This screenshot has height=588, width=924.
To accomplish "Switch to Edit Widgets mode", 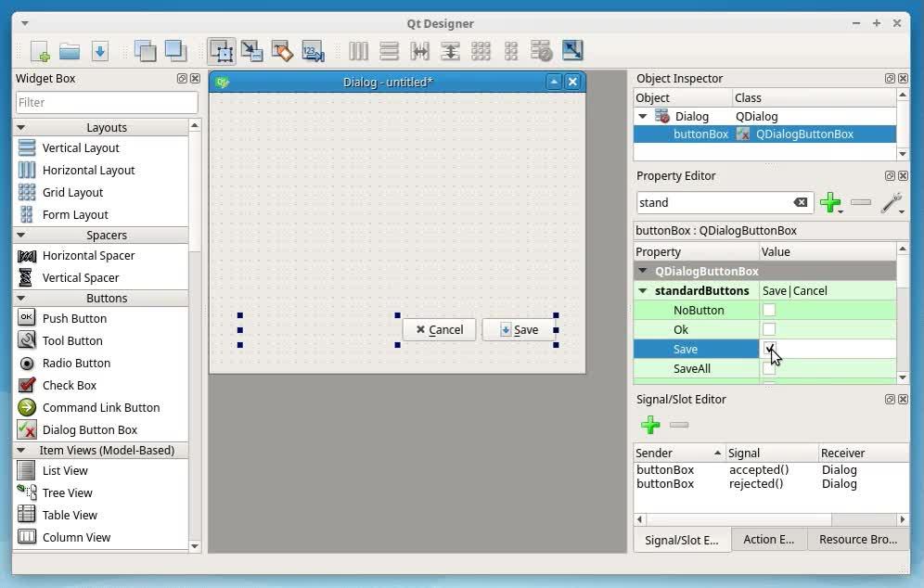I will coord(222,51).
